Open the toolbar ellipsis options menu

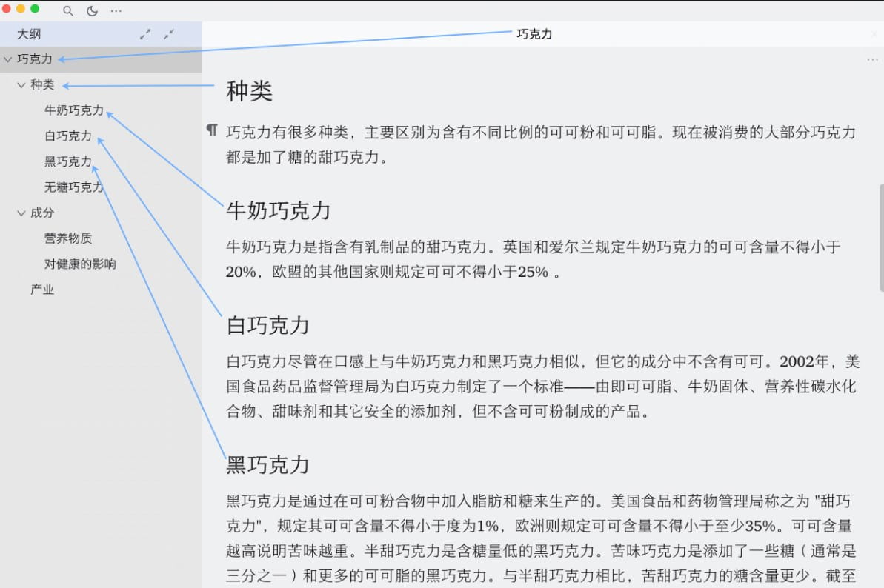(x=116, y=11)
